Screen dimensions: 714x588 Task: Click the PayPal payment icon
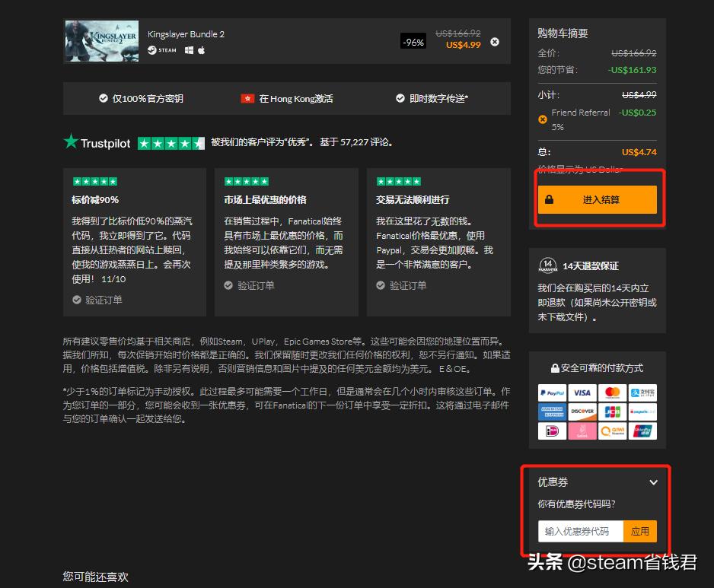click(552, 393)
